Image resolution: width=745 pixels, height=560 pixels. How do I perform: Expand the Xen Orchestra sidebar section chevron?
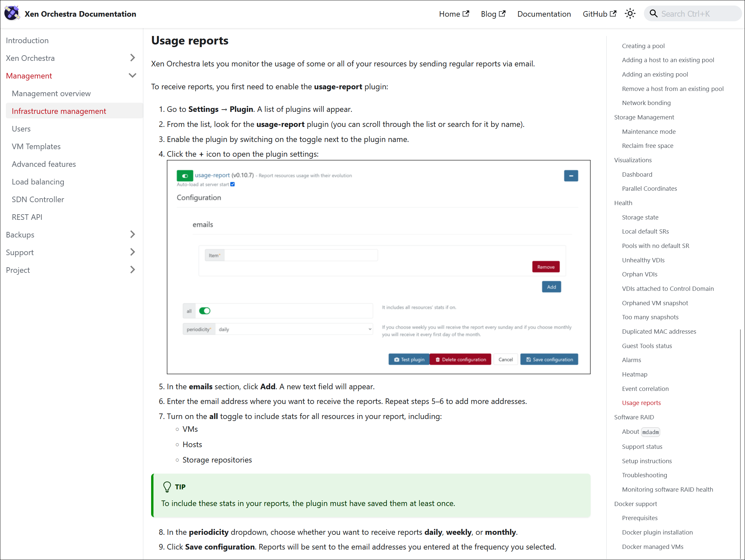click(x=133, y=58)
